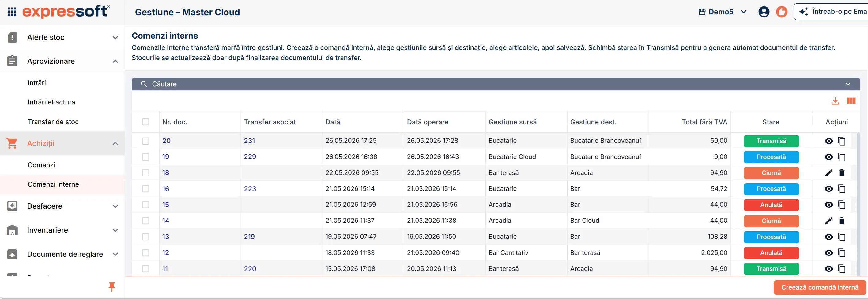Open the apps grid menu icon
Viewport: 868px width, 299px height.
pyautogui.click(x=12, y=12)
